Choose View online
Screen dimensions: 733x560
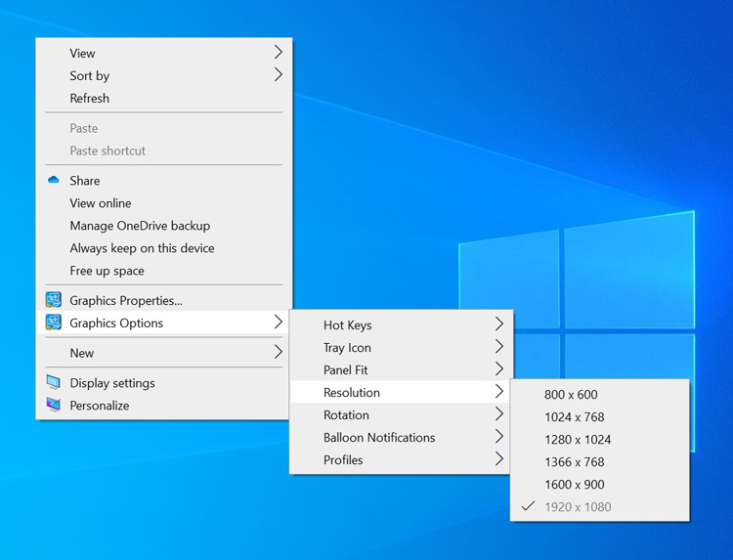coord(164,203)
